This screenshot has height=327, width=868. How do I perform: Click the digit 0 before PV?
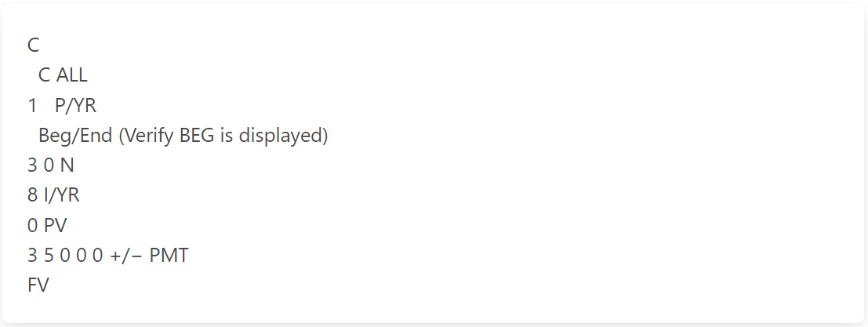click(32, 226)
